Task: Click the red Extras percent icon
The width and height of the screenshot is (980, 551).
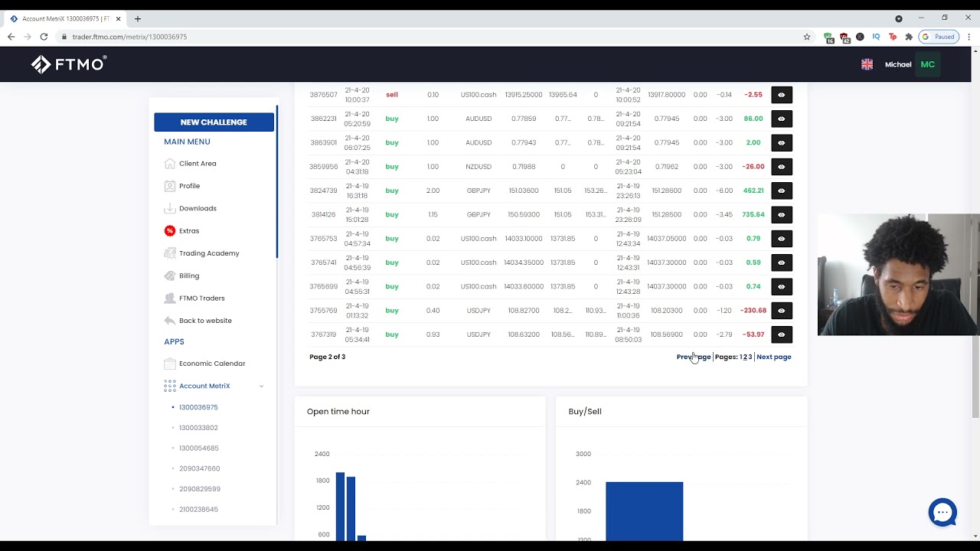Action: coord(170,230)
